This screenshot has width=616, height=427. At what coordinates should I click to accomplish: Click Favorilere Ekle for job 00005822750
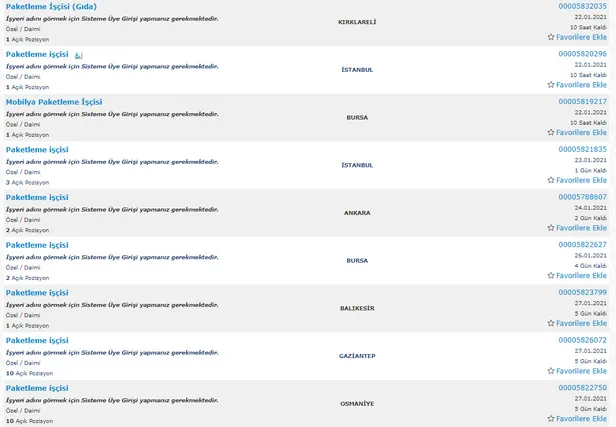[581, 419]
